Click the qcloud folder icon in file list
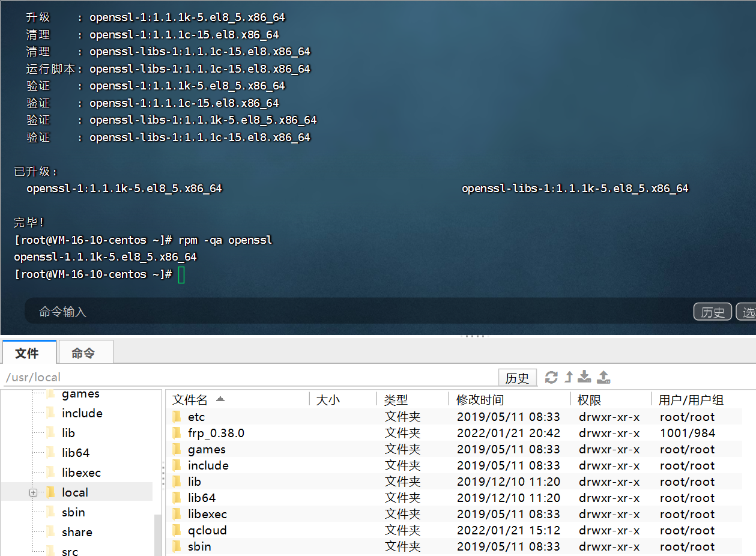The width and height of the screenshot is (756, 556). click(177, 530)
